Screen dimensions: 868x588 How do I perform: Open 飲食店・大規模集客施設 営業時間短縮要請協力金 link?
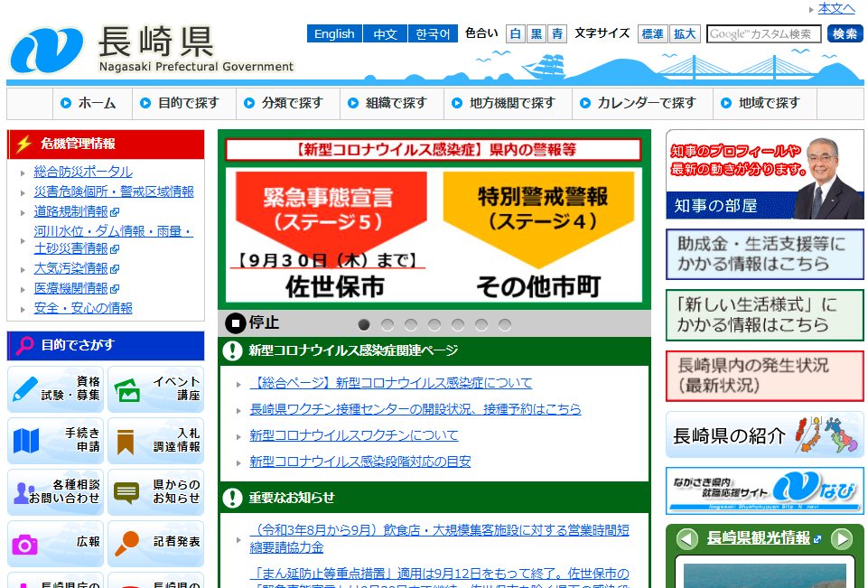(x=440, y=538)
